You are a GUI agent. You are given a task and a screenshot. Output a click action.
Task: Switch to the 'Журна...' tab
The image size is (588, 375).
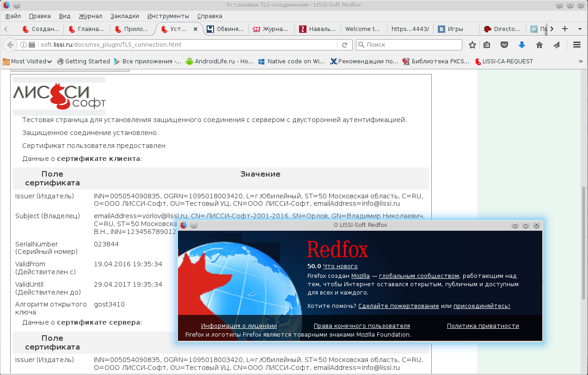(x=271, y=29)
